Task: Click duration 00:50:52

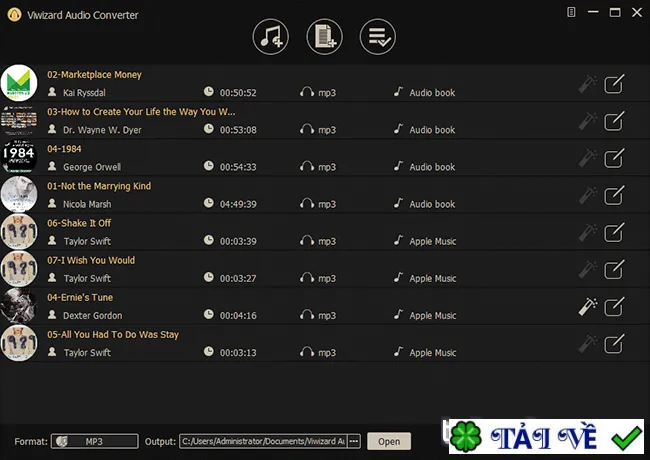Action: click(x=238, y=93)
